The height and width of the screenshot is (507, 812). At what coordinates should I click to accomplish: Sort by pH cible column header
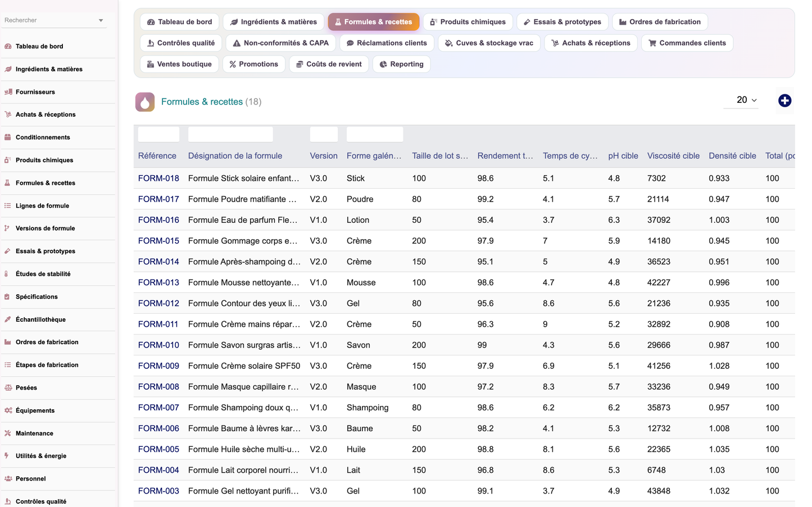click(x=623, y=156)
